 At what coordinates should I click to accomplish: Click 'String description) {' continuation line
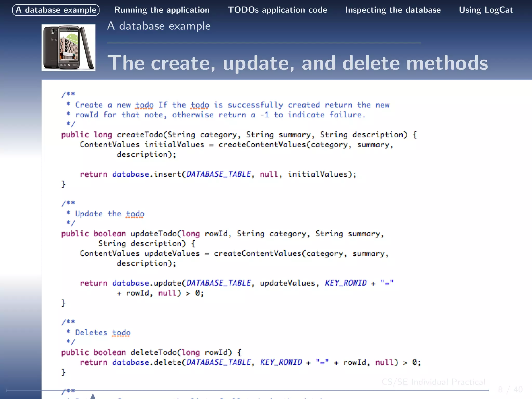click(x=147, y=244)
